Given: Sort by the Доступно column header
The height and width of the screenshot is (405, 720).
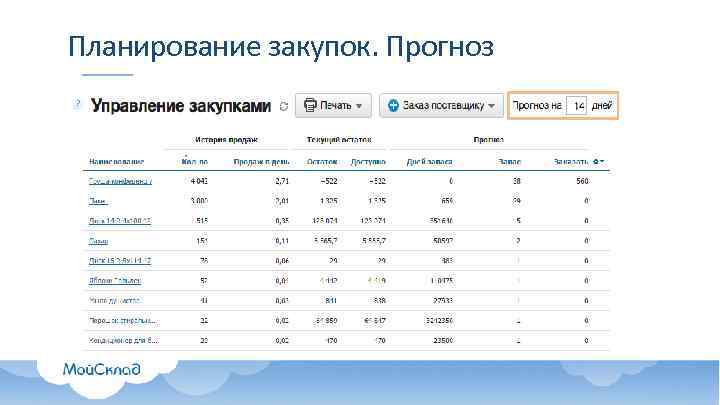Looking at the screenshot, I should [x=368, y=162].
